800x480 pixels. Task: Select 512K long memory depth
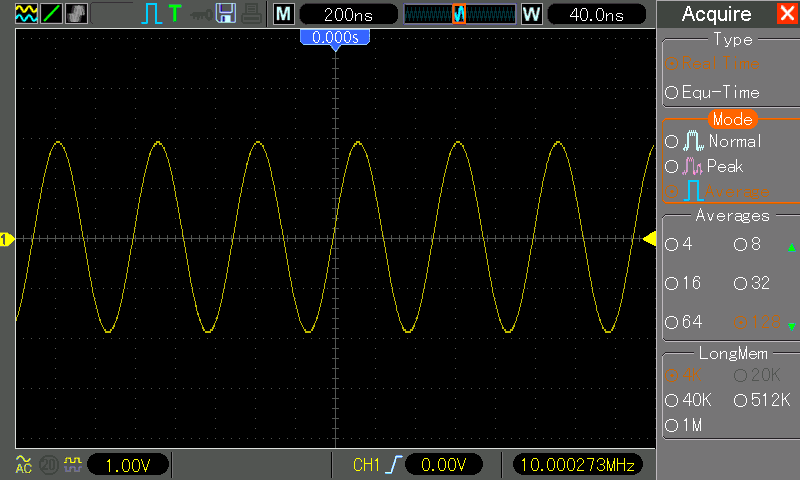pyautogui.click(x=762, y=400)
